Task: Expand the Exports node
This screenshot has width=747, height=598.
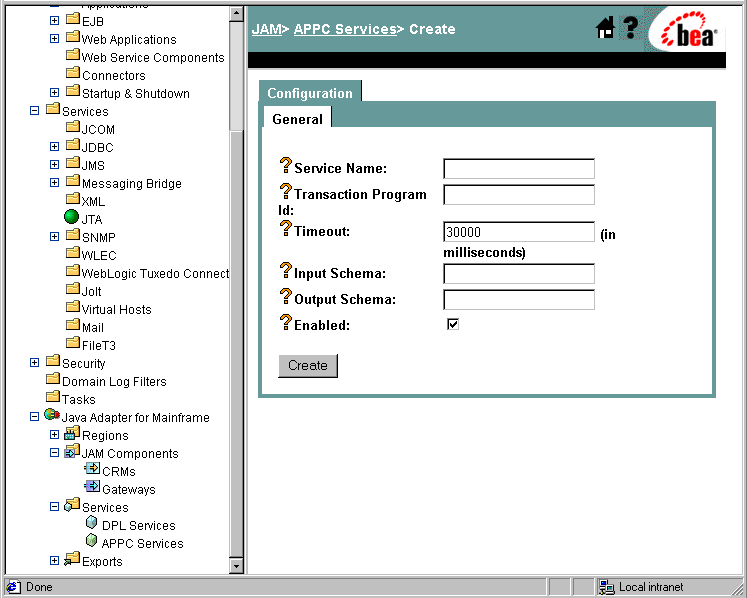Action: point(54,560)
